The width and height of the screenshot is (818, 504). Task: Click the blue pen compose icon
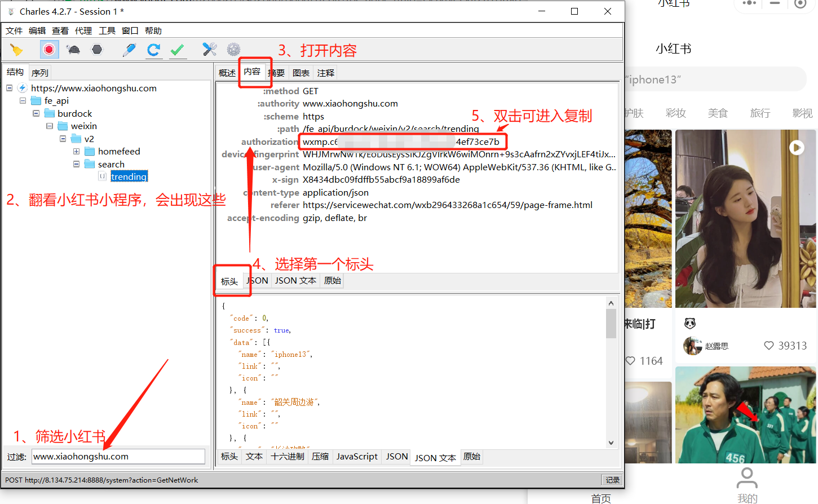[x=129, y=50]
